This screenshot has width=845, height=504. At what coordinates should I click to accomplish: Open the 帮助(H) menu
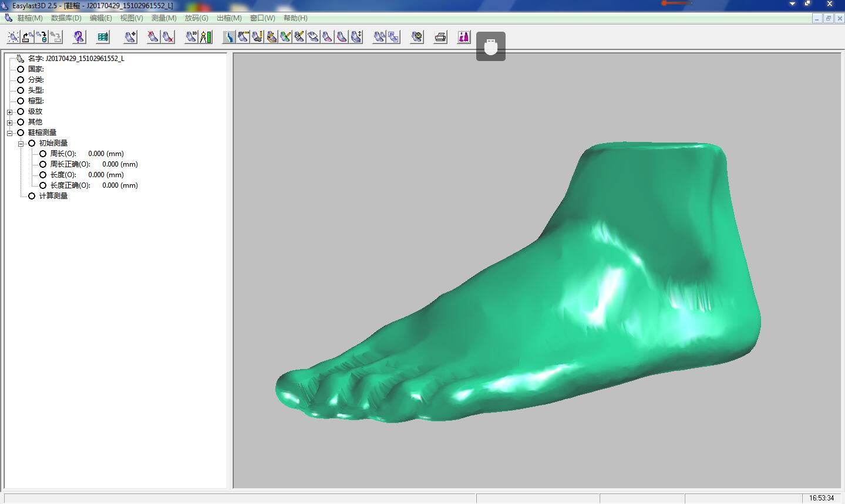click(295, 18)
